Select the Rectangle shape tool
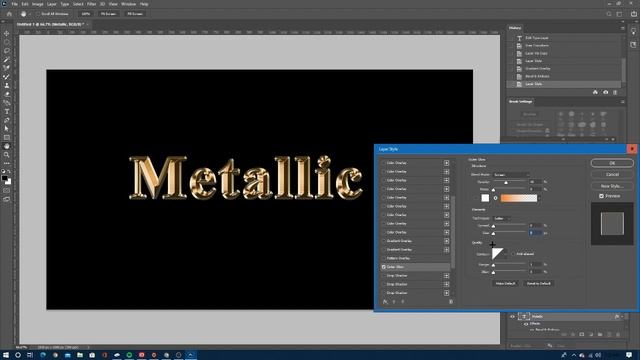The height and width of the screenshot is (360, 640). point(7,138)
